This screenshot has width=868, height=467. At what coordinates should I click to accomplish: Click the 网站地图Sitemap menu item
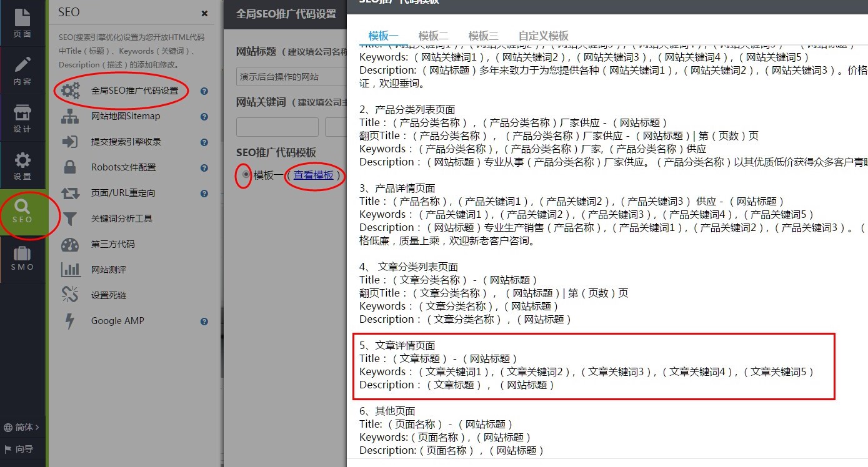(125, 116)
